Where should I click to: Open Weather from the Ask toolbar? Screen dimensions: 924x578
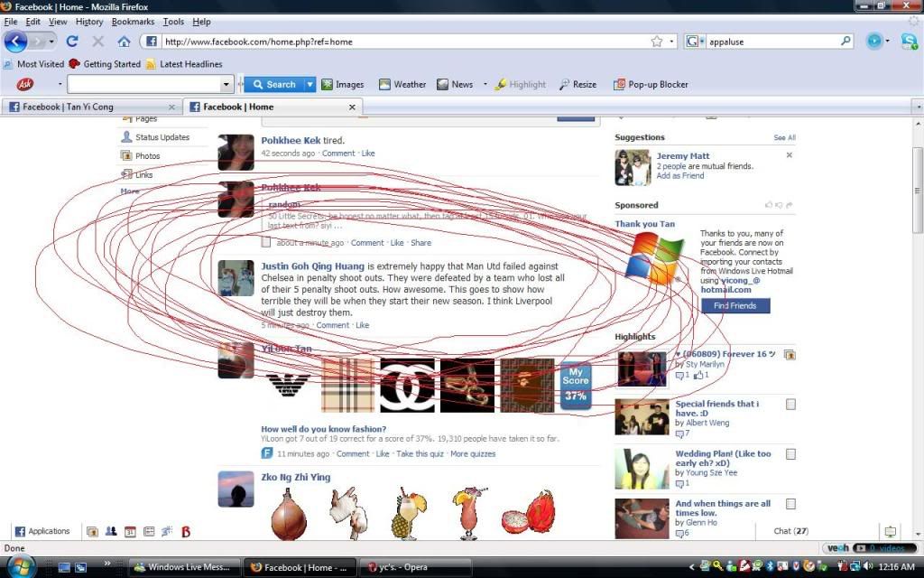tap(402, 84)
